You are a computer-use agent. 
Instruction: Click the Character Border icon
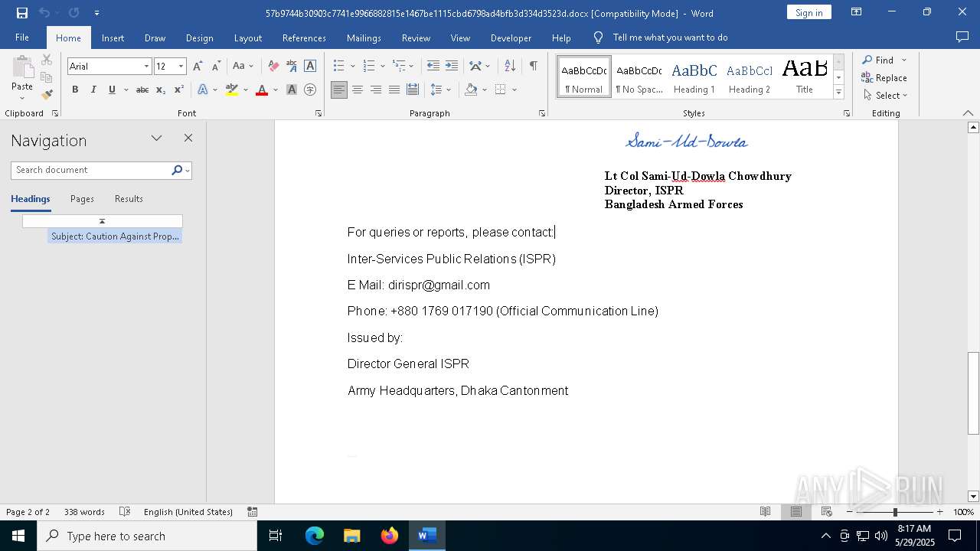(310, 67)
